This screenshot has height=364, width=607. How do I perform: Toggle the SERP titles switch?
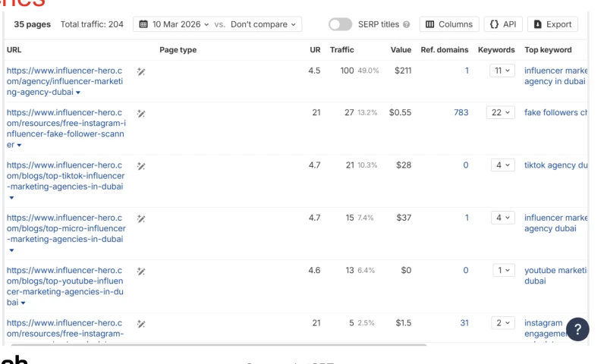pyautogui.click(x=340, y=24)
